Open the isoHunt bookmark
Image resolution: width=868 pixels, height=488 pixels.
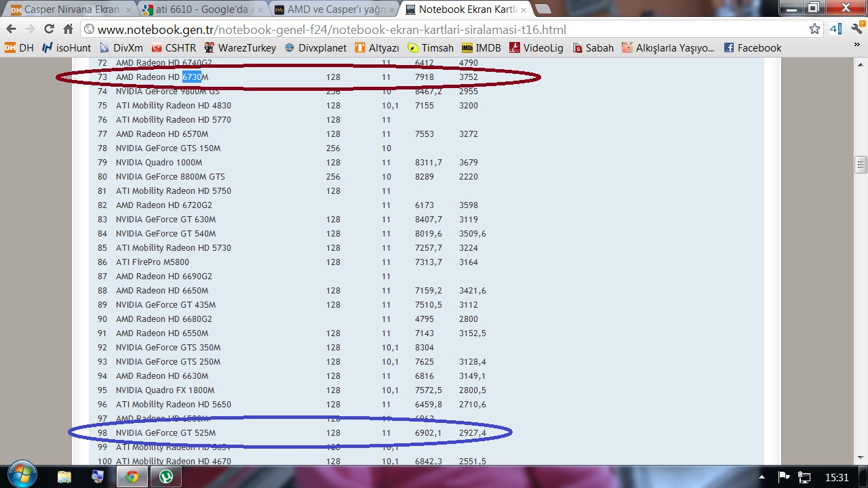66,48
